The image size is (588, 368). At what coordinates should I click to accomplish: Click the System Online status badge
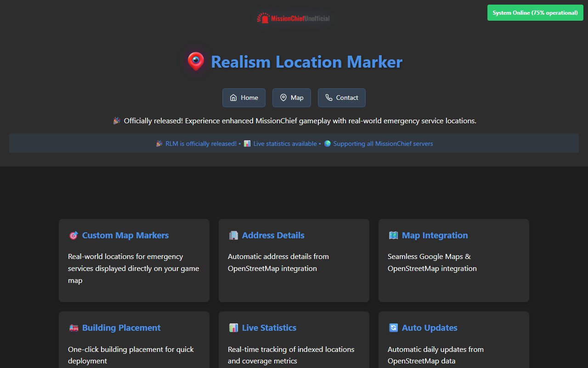535,12
